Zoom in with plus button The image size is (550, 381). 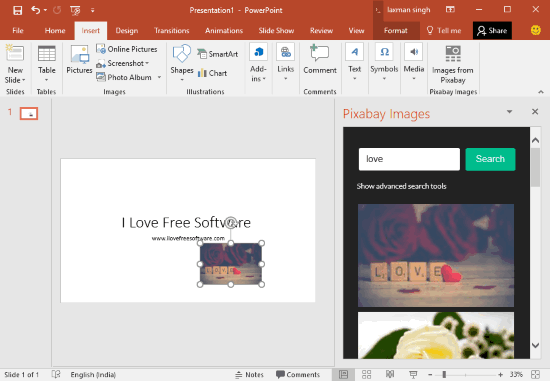pyautogui.click(x=501, y=375)
